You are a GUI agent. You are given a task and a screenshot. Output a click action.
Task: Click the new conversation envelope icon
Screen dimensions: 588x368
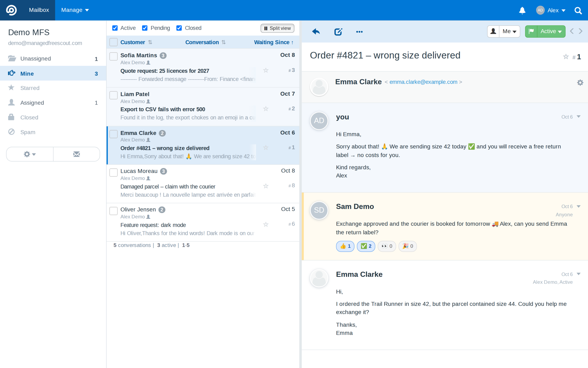(76, 154)
